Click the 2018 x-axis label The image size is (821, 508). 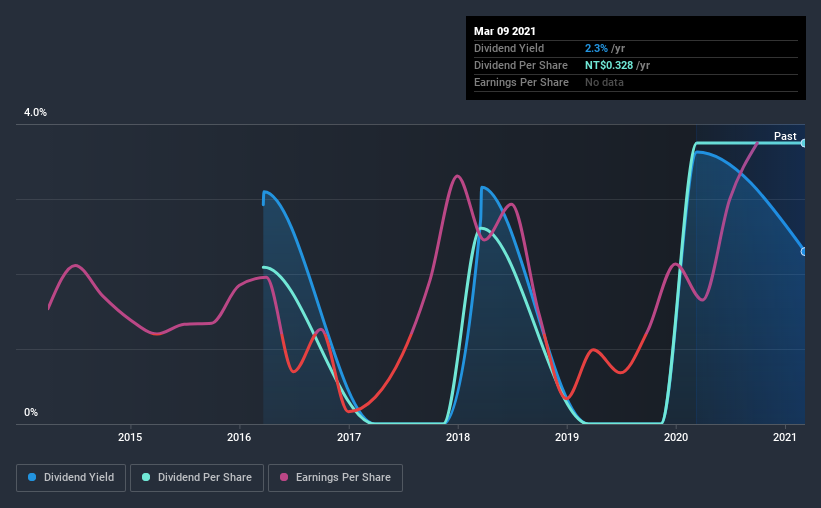point(458,437)
